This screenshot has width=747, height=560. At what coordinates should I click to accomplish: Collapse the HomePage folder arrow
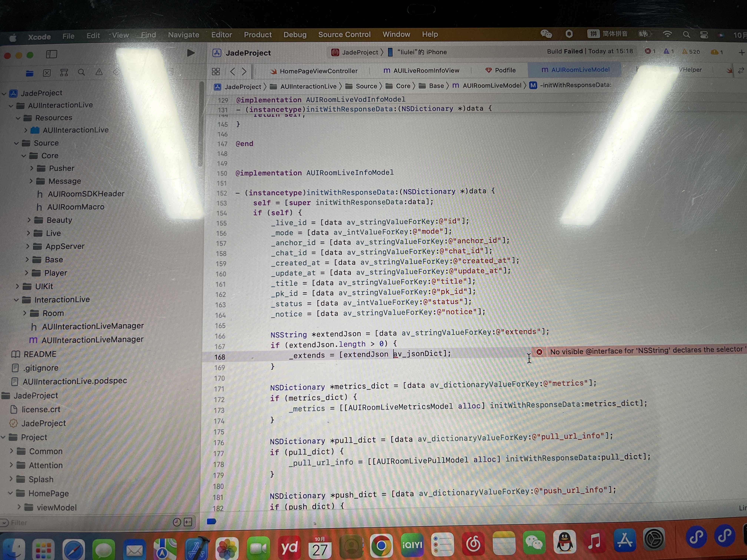(x=11, y=493)
